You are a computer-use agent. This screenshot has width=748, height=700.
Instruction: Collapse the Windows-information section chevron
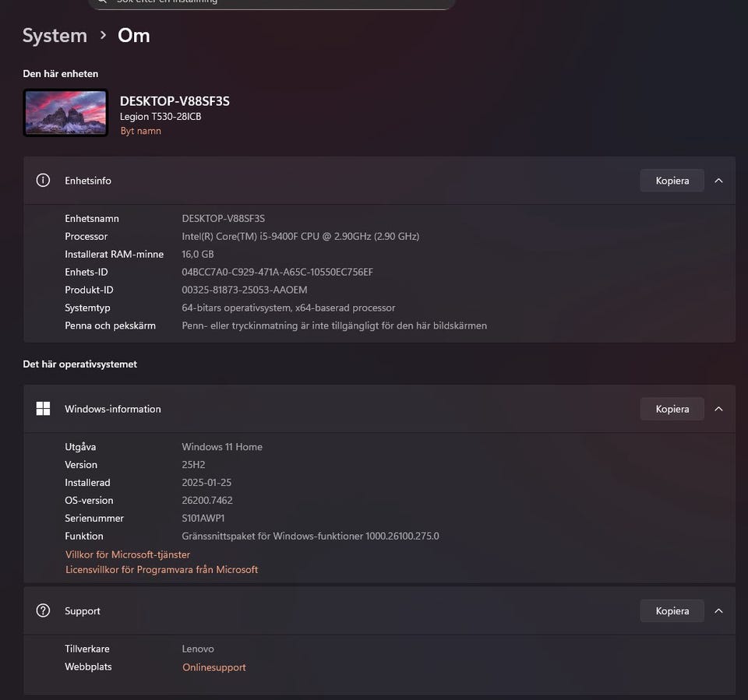click(718, 409)
